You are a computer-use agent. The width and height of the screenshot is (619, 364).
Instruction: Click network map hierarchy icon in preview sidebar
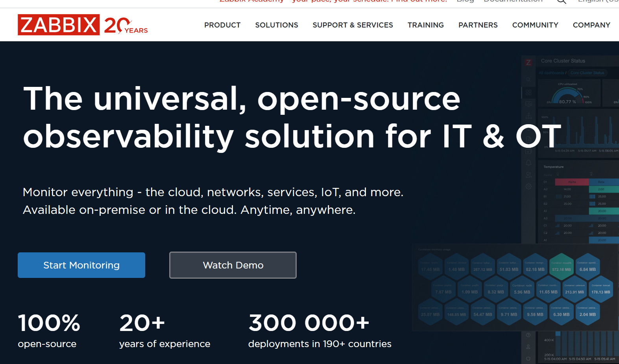(528, 116)
